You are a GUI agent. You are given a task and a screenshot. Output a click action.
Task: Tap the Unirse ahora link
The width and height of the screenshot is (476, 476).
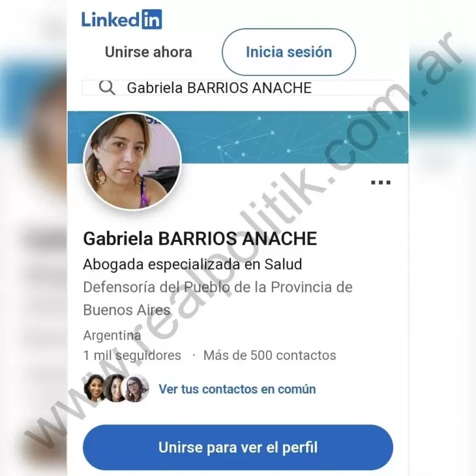149,52
